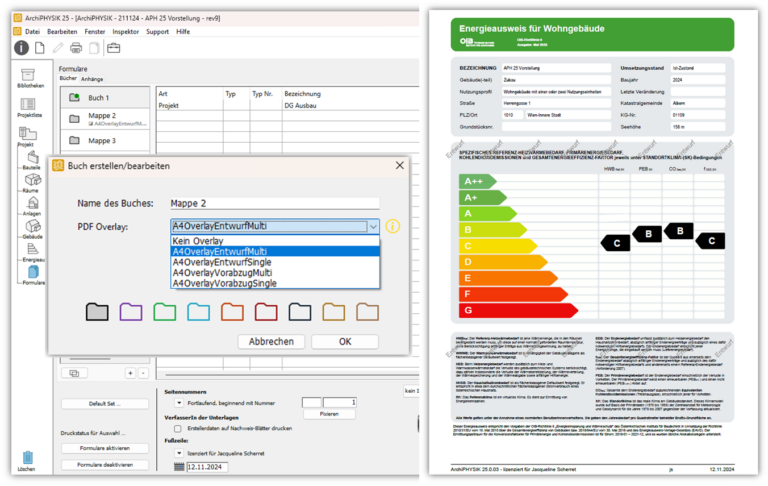Image resolution: width=768 pixels, height=486 pixels.
Task: Open the Support menu
Action: tap(157, 31)
